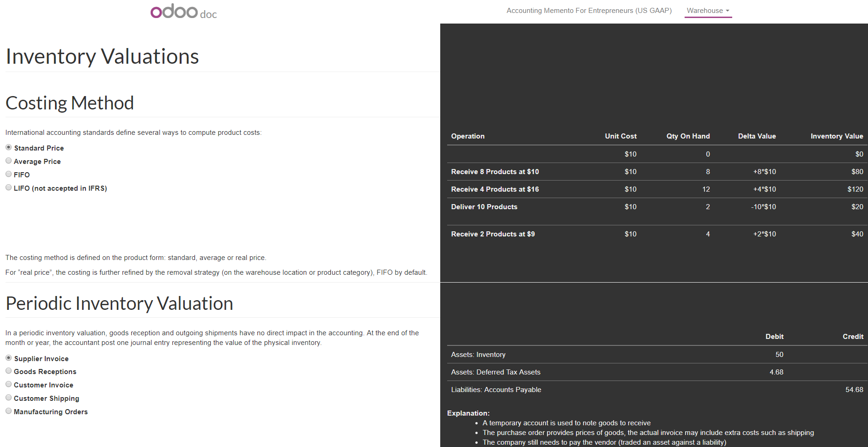The width and height of the screenshot is (868, 447).
Task: Click the Assets: Inventory journal row
Action: (x=478, y=355)
